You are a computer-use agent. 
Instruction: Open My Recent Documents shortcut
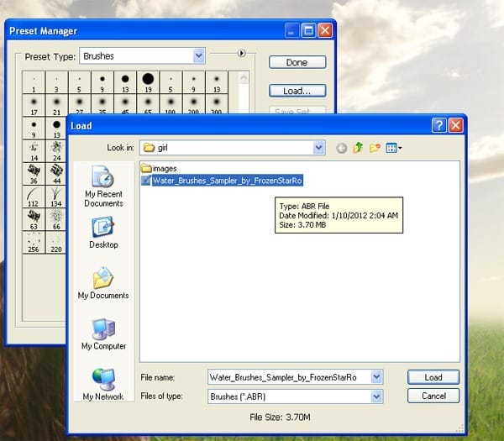click(x=103, y=186)
